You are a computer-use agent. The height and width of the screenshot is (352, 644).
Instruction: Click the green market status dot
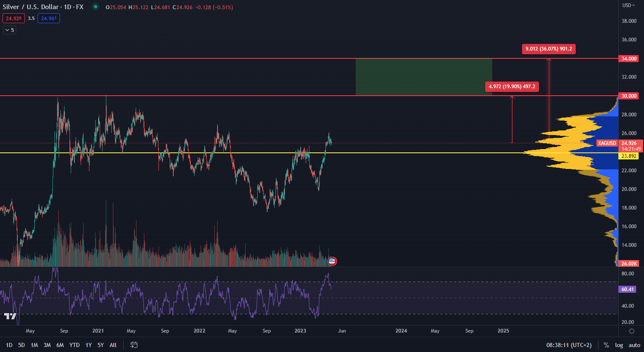96,7
